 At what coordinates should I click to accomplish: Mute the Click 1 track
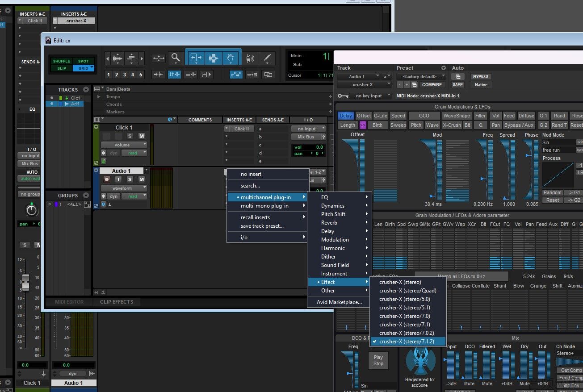click(142, 136)
